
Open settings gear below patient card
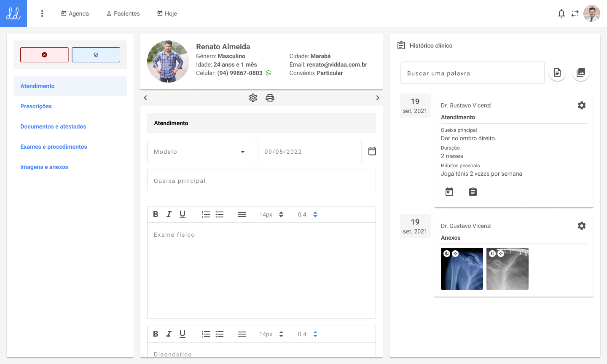tap(253, 98)
